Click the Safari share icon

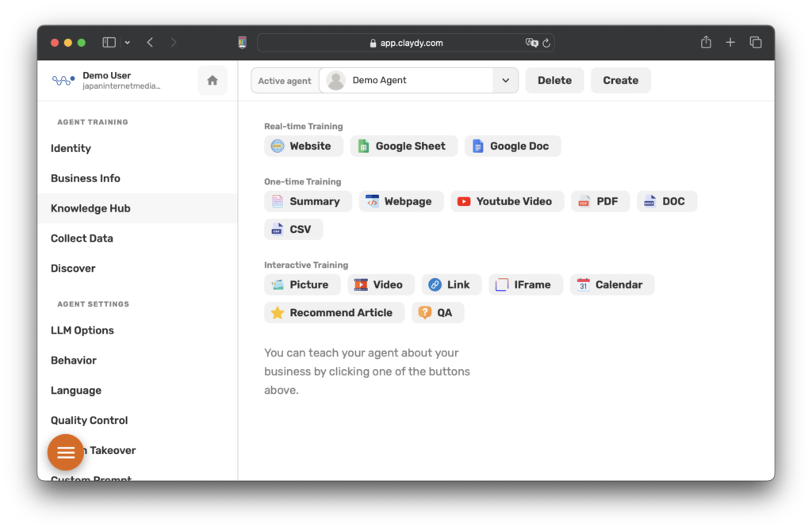click(x=706, y=43)
